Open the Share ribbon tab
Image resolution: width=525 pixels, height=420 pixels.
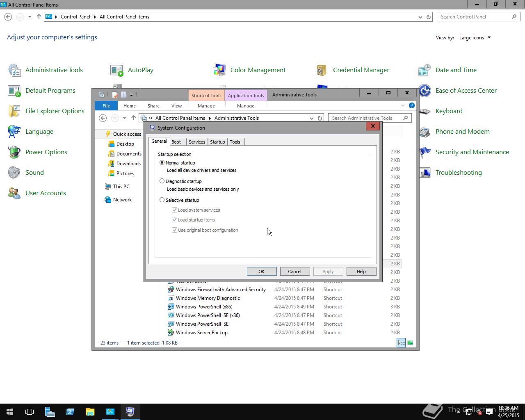pos(154,106)
